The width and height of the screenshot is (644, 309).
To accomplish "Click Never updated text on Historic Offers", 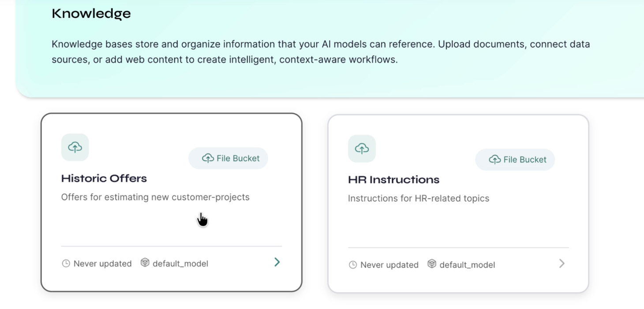I will point(102,263).
